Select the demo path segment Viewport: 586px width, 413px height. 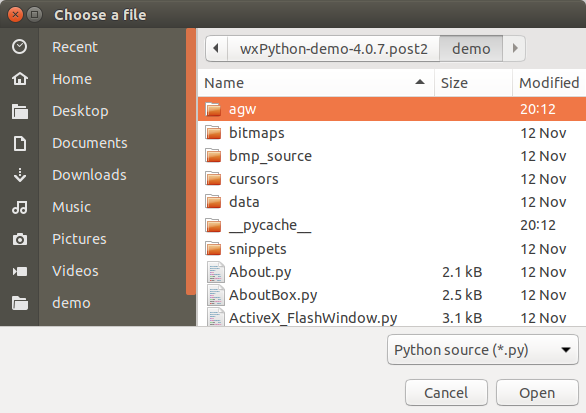coord(471,49)
